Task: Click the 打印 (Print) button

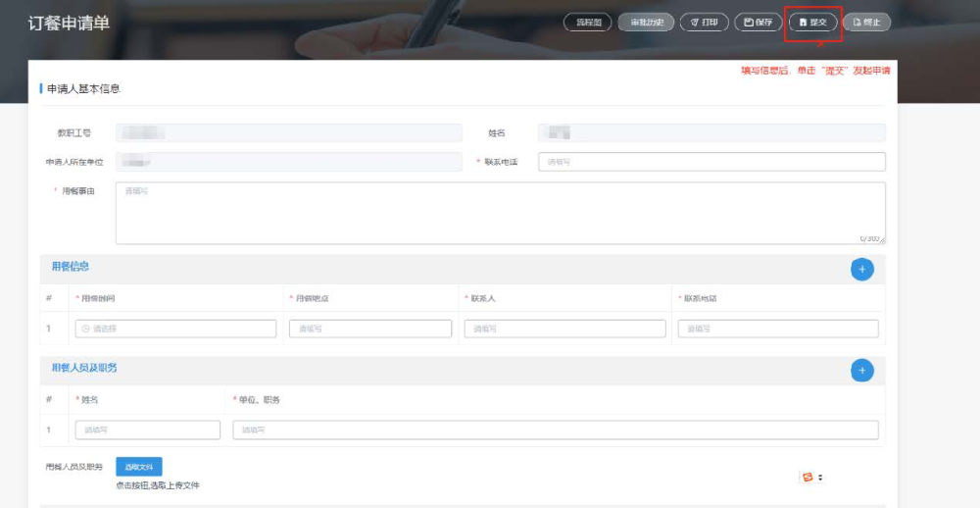Action: coord(704,22)
